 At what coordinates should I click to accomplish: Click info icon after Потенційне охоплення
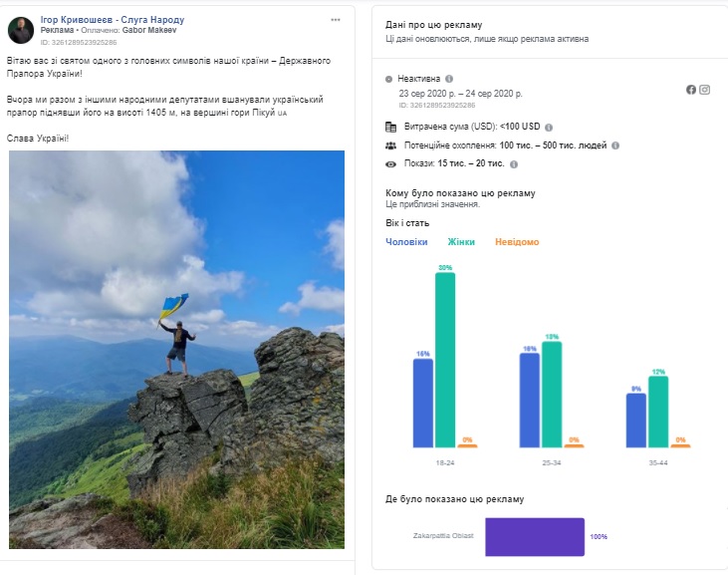(615, 145)
